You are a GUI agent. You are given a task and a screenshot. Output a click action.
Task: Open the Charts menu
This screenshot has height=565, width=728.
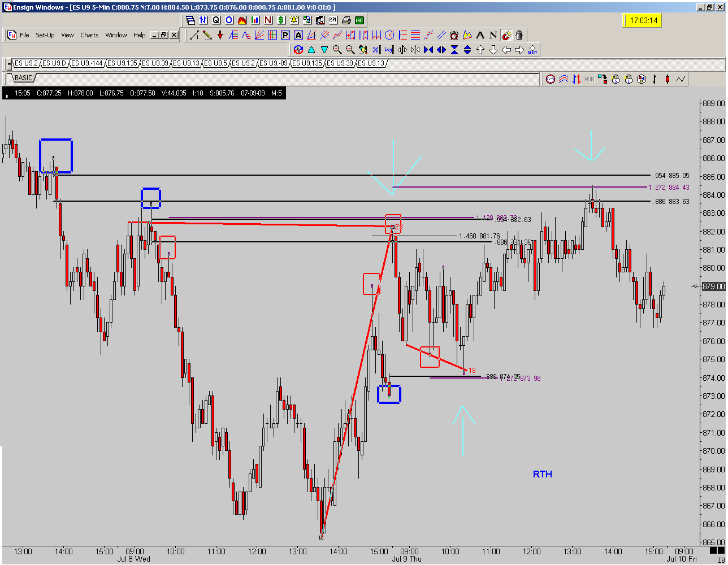[89, 35]
